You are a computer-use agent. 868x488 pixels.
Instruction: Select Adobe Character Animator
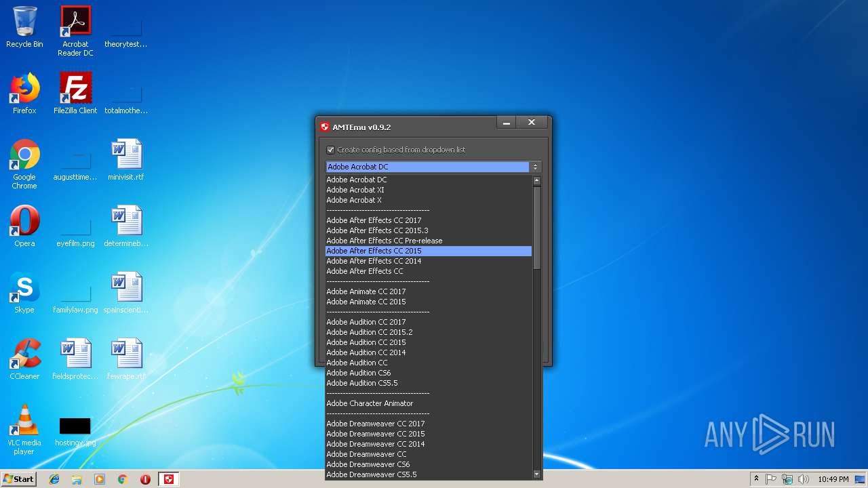tap(429, 403)
